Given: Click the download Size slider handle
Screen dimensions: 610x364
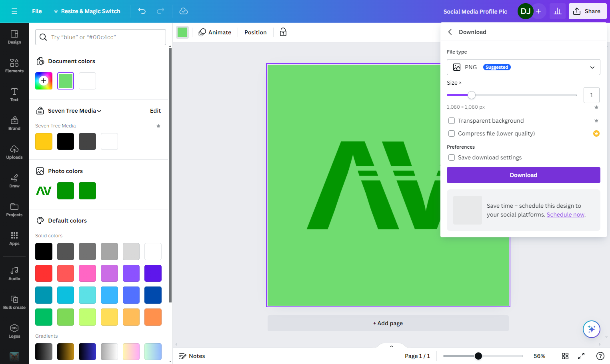Looking at the screenshot, I should click(472, 95).
